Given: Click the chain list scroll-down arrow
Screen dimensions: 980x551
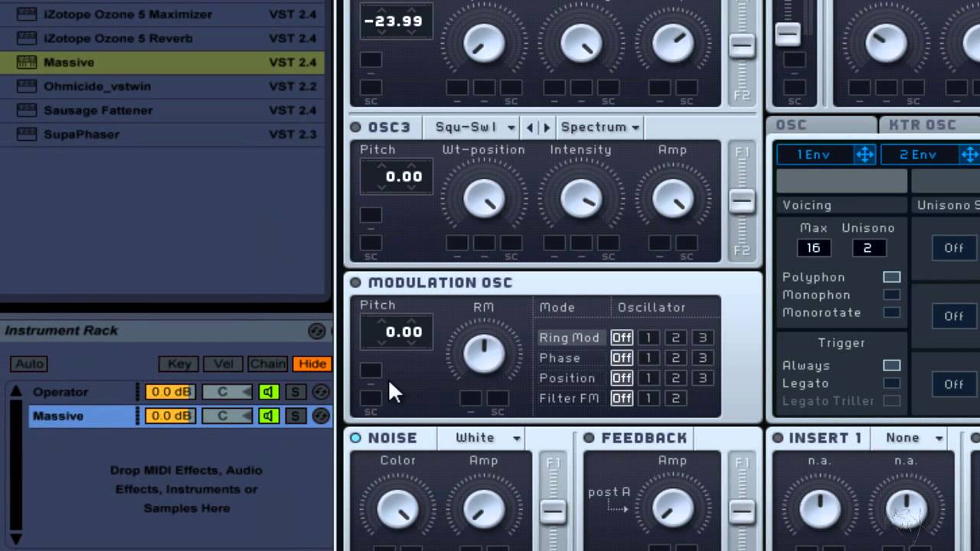Looking at the screenshot, I should click(15, 540).
